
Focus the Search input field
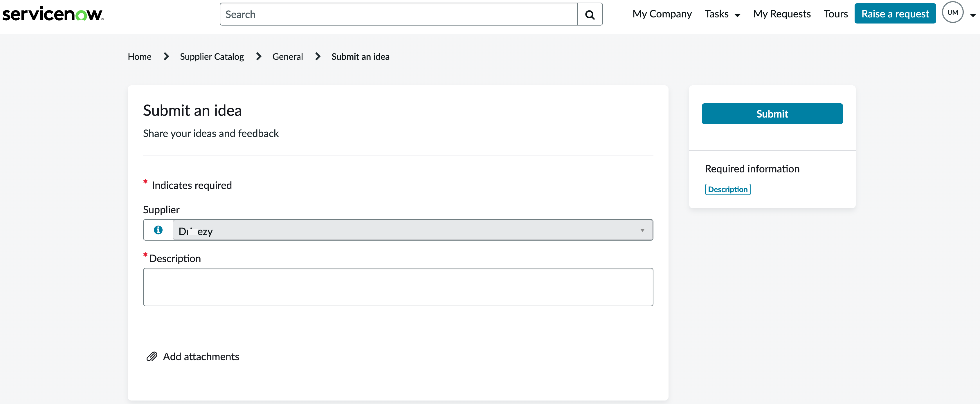(399, 15)
